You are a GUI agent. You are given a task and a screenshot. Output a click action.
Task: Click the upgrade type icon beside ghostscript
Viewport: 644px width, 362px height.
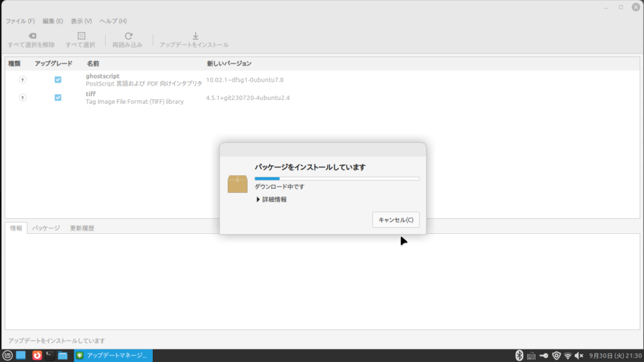[x=23, y=80]
